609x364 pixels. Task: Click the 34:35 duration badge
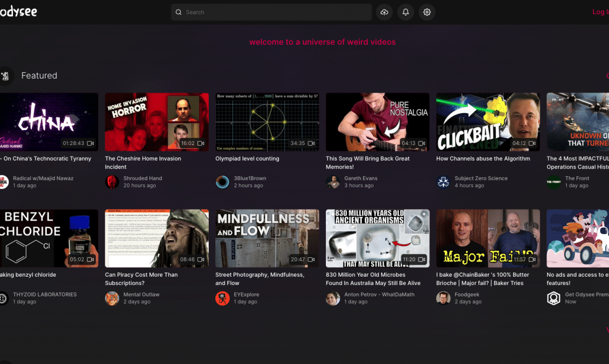tap(302, 143)
